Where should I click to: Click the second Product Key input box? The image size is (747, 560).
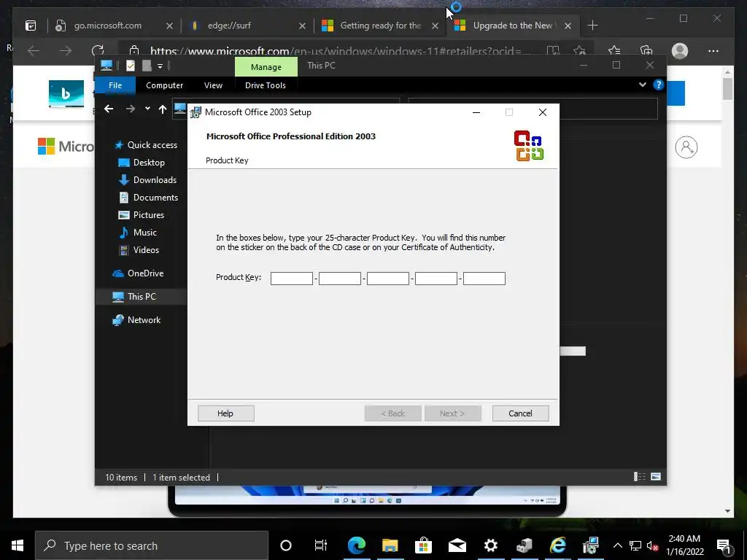pos(340,278)
